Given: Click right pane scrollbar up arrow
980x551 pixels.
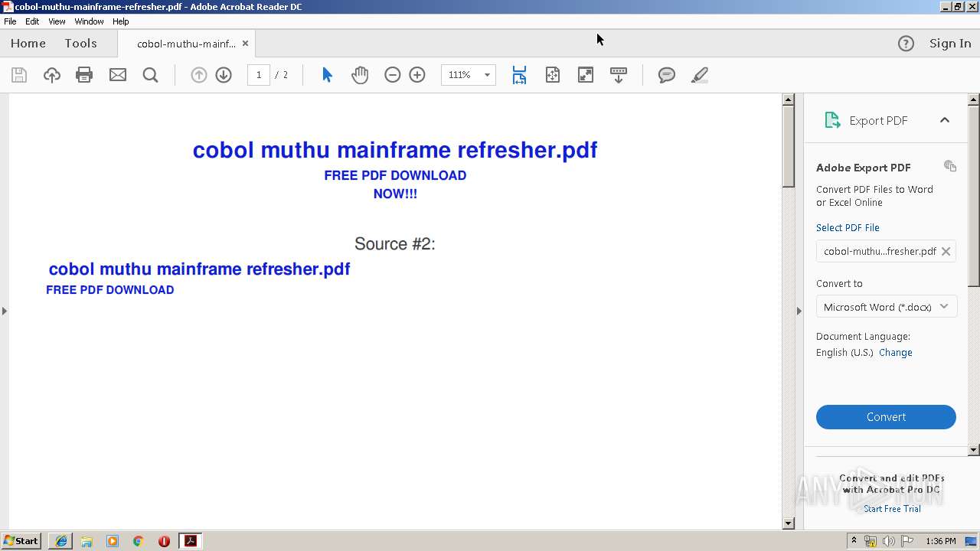Looking at the screenshot, I should coord(974,99).
